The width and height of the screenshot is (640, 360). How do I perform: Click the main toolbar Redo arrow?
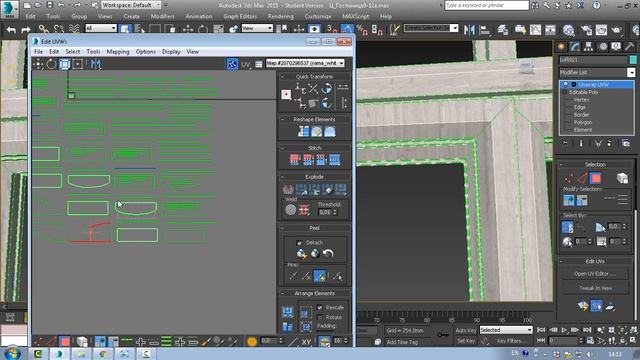[25, 29]
